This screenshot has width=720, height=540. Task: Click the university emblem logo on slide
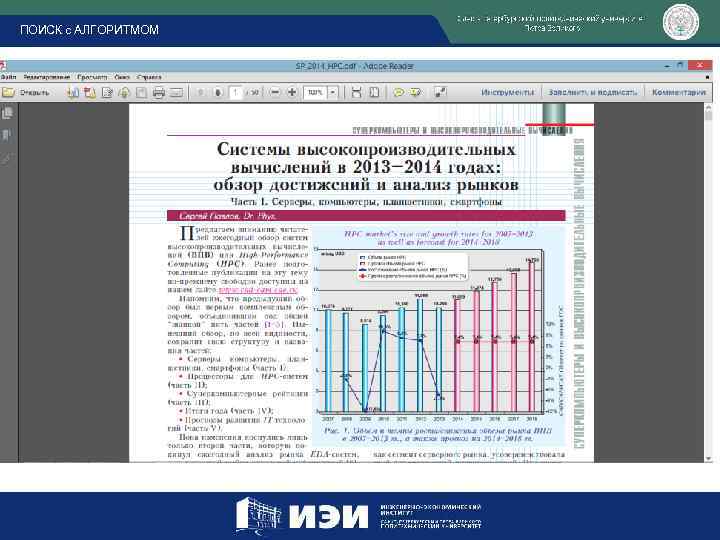coord(681,22)
